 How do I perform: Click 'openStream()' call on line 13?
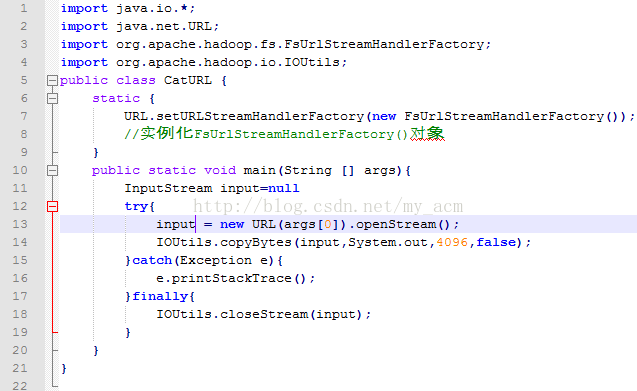pos(403,224)
